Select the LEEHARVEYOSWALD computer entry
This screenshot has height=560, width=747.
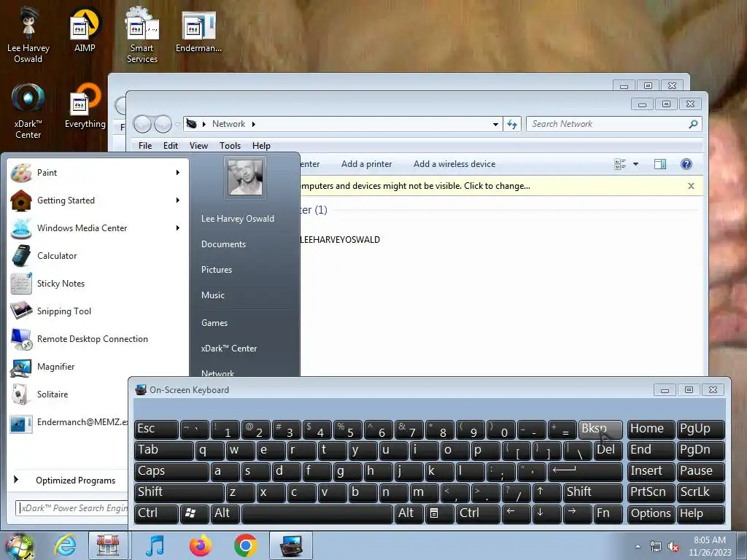point(340,239)
